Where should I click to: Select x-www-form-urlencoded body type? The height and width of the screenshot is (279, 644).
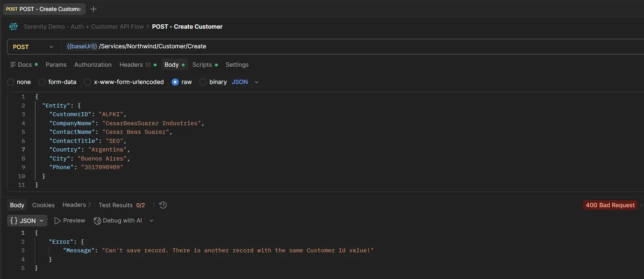coord(88,82)
